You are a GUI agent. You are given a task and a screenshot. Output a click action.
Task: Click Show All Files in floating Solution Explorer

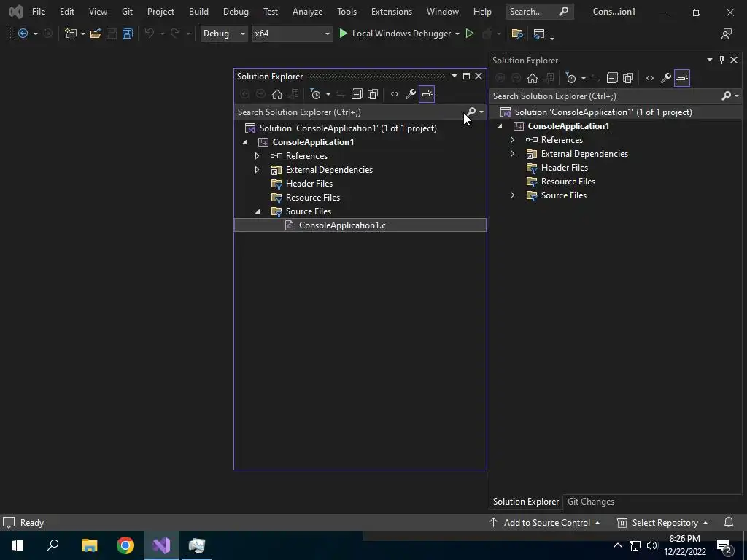pyautogui.click(x=373, y=94)
